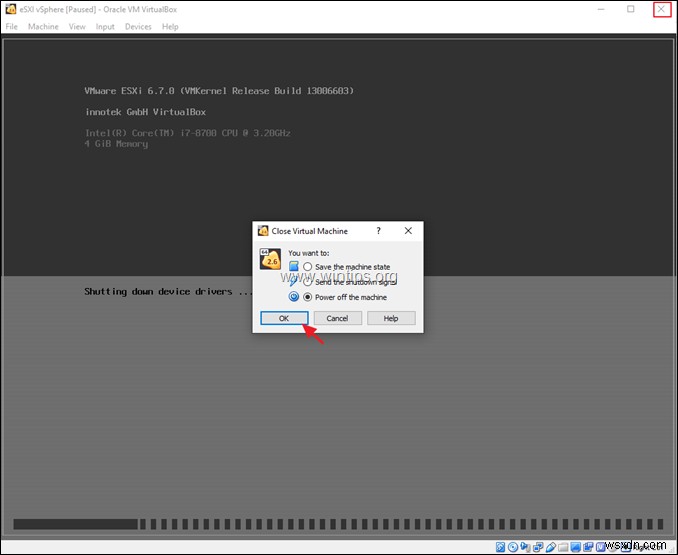Click the ESXi shutdown progress bar
The image size is (678, 555).
(x=338, y=524)
